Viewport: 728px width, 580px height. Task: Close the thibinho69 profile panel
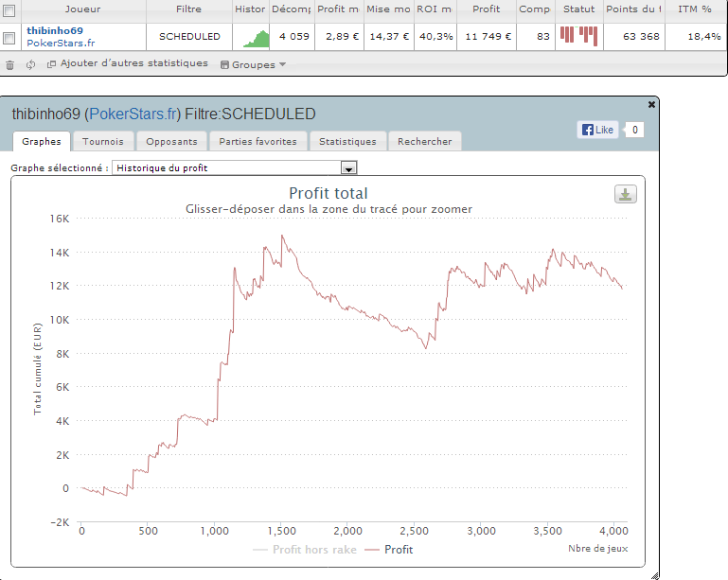pos(651,104)
